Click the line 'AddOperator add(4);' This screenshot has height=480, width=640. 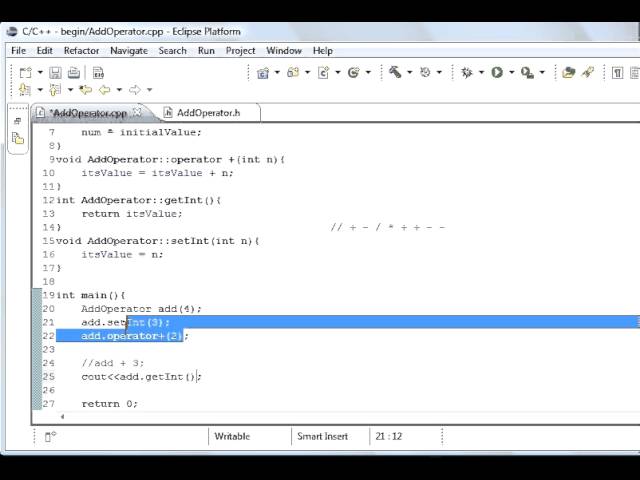141,309
